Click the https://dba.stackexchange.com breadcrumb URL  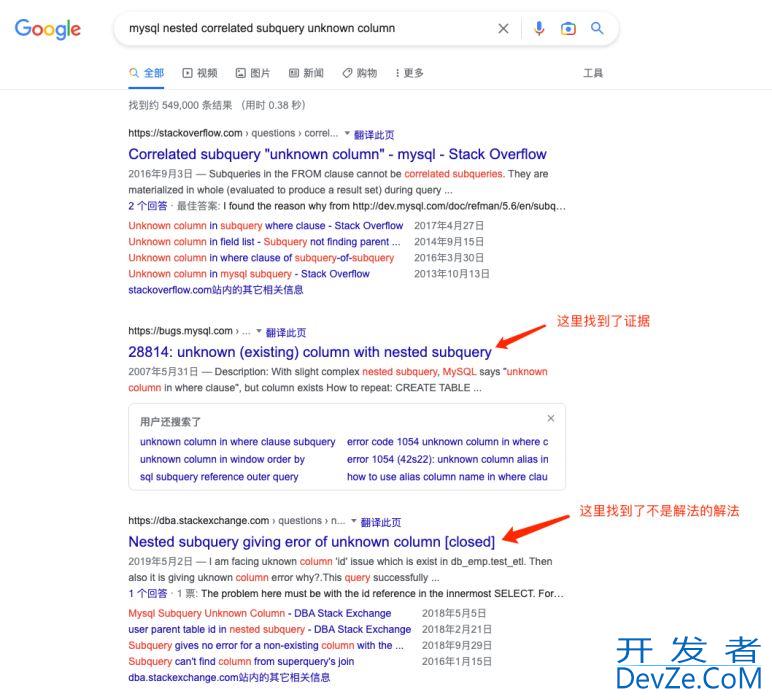tap(198, 520)
